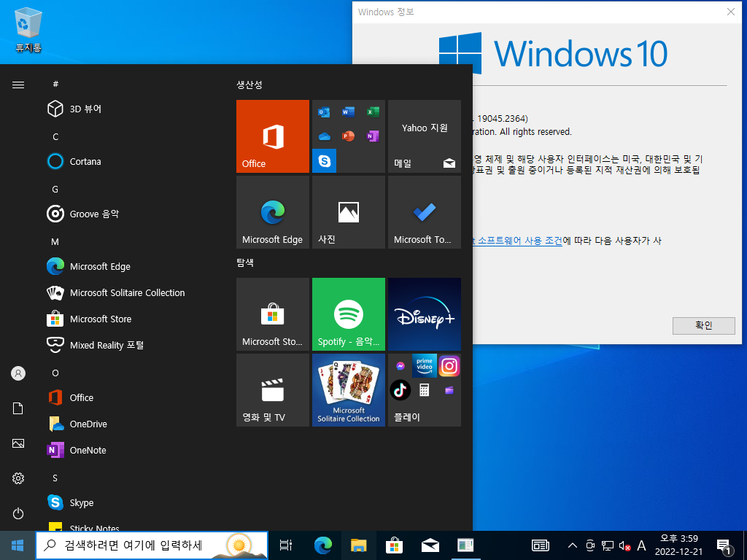Viewport: 747px width, 560px height.
Task: Click the Windows Start button on taskbar
Action: click(18, 545)
